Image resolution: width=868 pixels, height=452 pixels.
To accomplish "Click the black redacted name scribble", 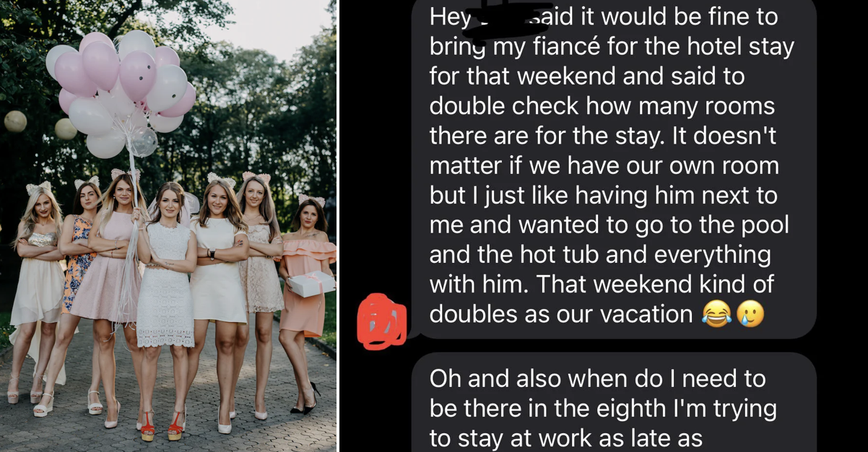I will click(x=498, y=19).
